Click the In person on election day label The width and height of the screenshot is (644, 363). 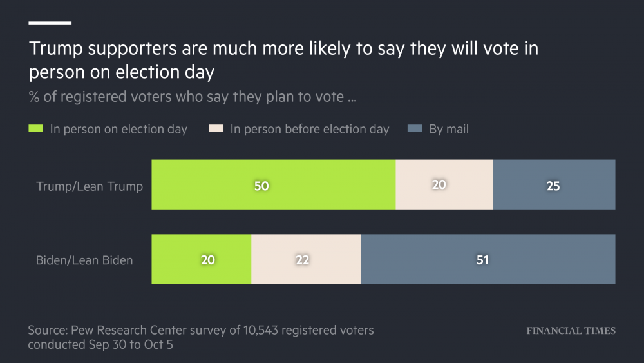pos(118,129)
